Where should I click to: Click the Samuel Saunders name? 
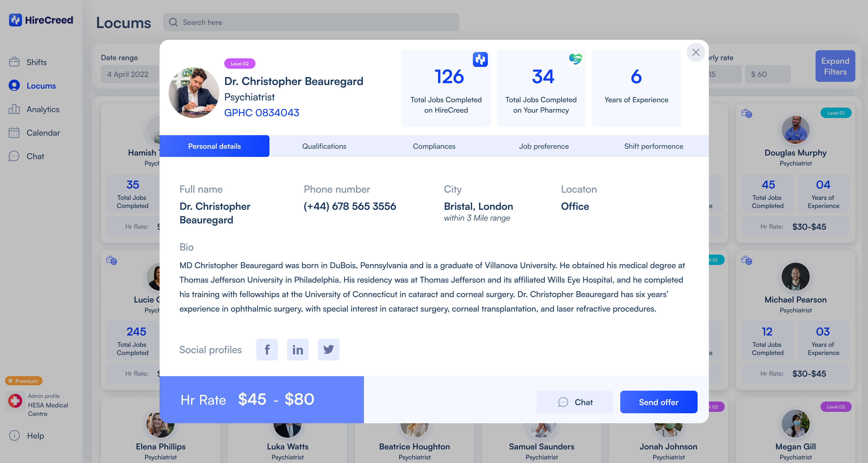[542, 446]
